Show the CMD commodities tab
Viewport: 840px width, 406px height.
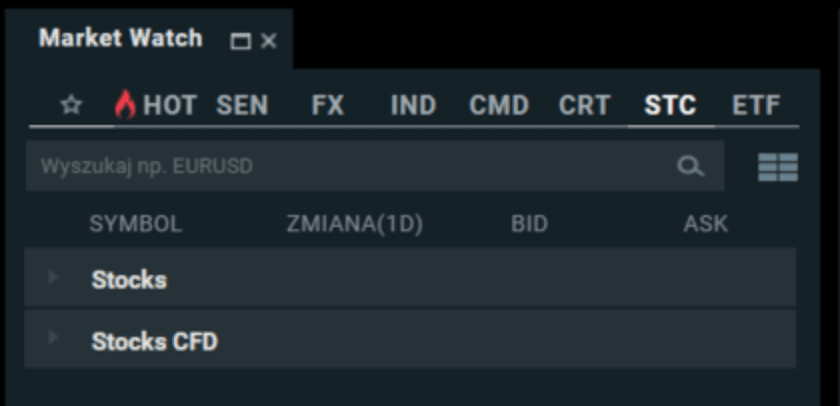click(499, 106)
